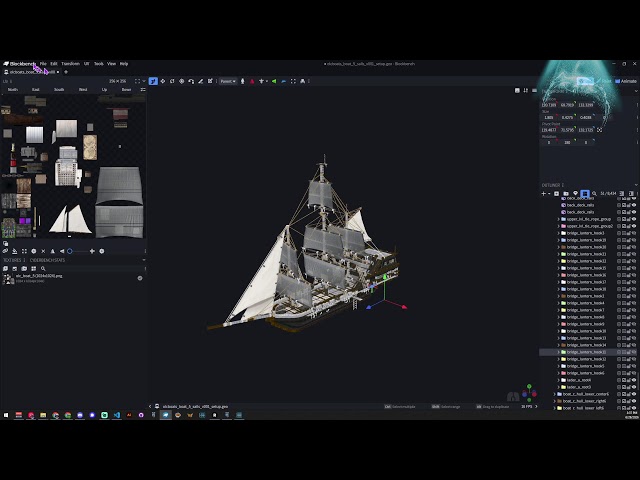This screenshot has width=640, height=480.
Task: Click the fullscreen viewport toolbar icon
Action: click(293, 81)
